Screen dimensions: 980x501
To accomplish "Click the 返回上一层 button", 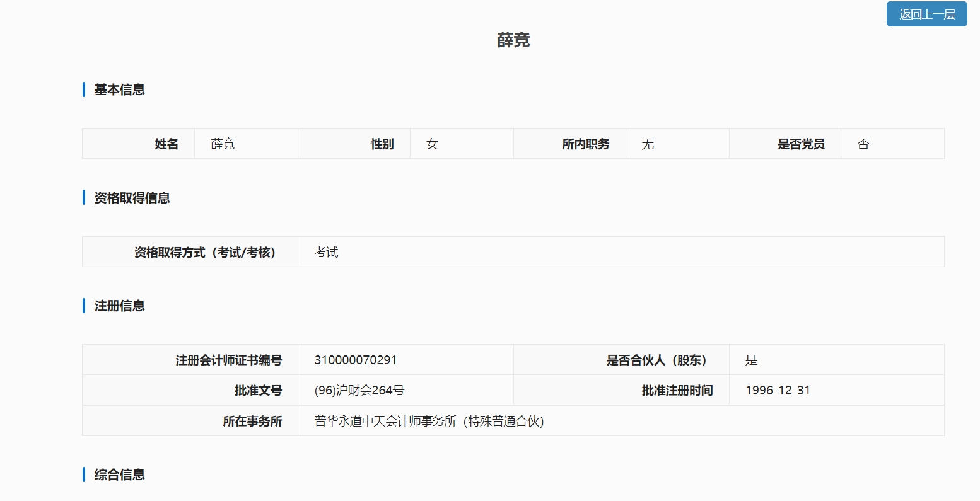I will pyautogui.click(x=926, y=14).
